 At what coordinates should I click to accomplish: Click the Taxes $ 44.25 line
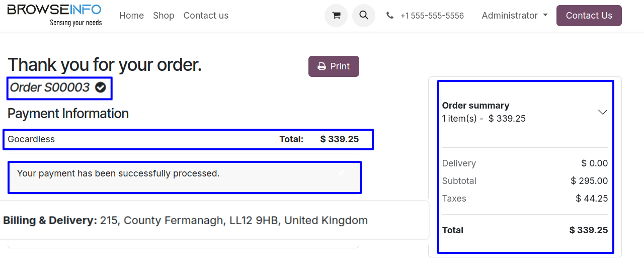coord(525,199)
